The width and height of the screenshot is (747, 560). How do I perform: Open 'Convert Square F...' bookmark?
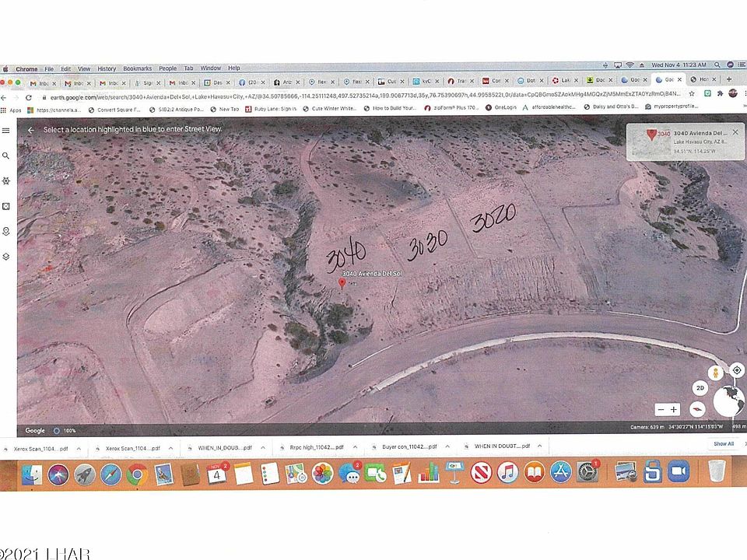[x=114, y=110]
